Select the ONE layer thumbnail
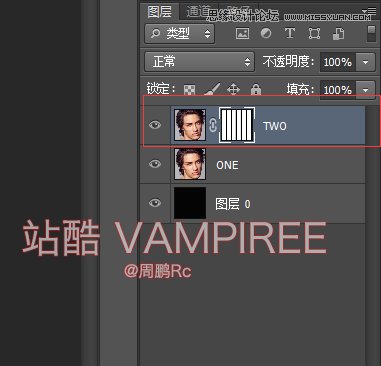The width and height of the screenshot is (381, 366). (x=190, y=164)
